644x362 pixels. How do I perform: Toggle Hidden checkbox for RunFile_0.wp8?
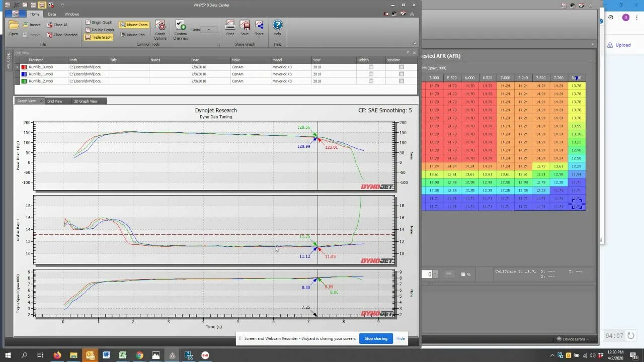pyautogui.click(x=371, y=67)
